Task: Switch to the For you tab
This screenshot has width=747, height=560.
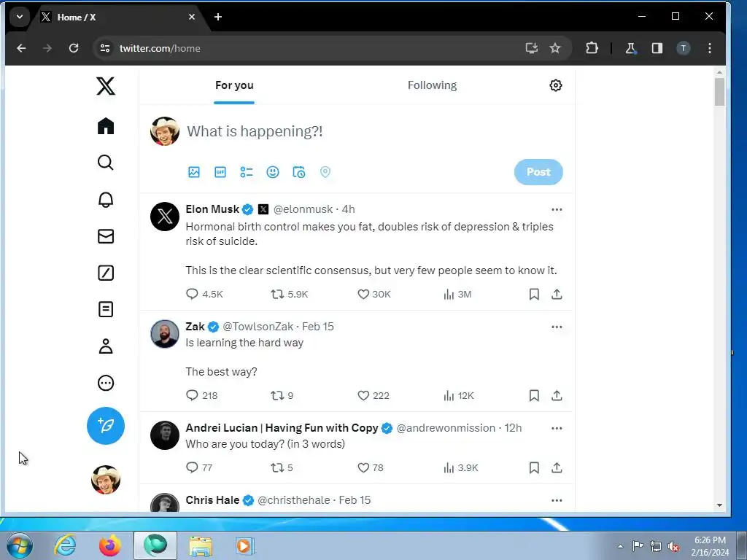Action: point(234,86)
